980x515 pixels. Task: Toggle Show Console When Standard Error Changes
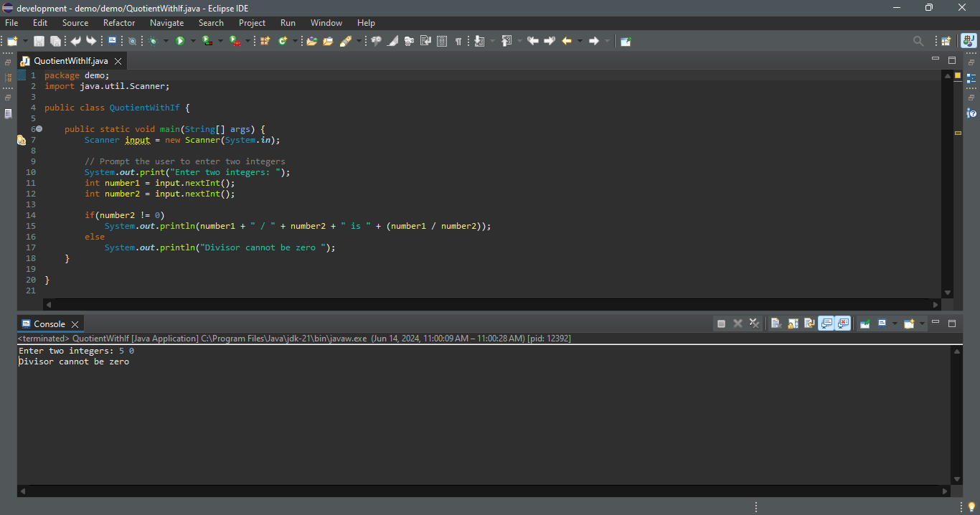843,323
